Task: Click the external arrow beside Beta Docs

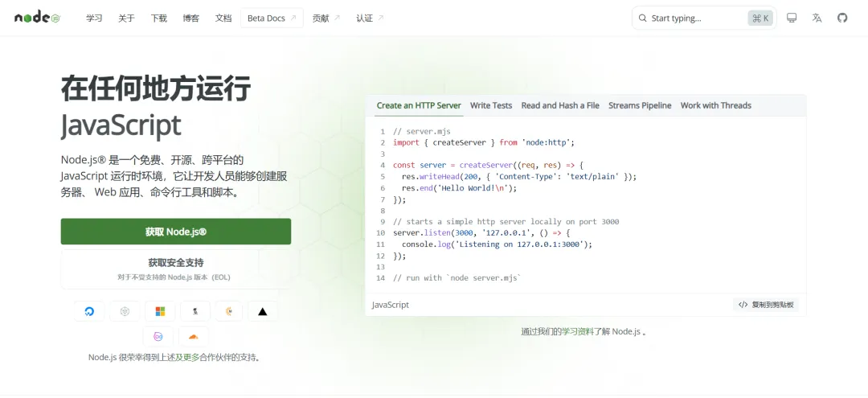Action: 293,18
